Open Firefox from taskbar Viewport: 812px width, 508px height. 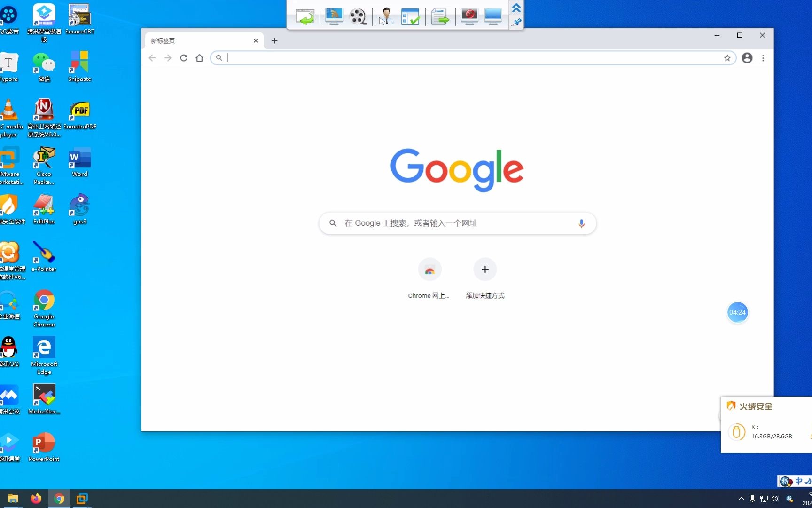[36, 499]
